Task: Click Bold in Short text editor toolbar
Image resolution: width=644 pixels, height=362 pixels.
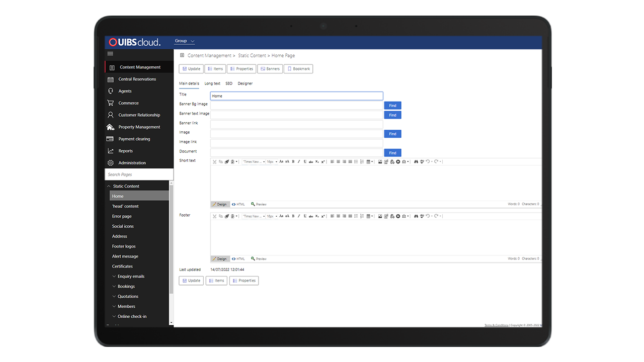Action: pos(293,162)
